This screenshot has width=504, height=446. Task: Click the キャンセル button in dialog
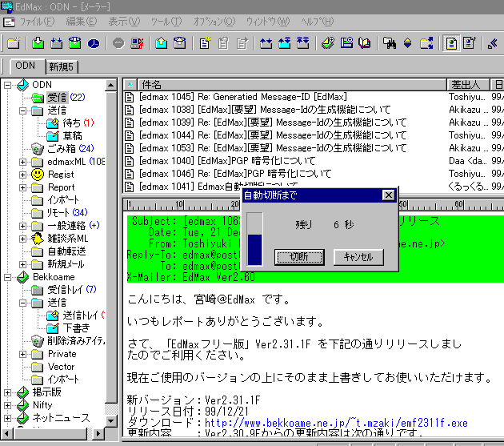pyautogui.click(x=358, y=257)
